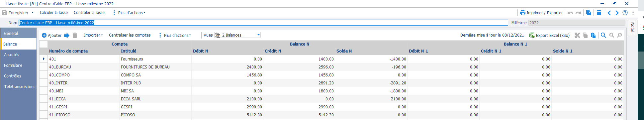Go to the previous record arrow
This screenshot has width=644, height=120.
coord(609,13)
